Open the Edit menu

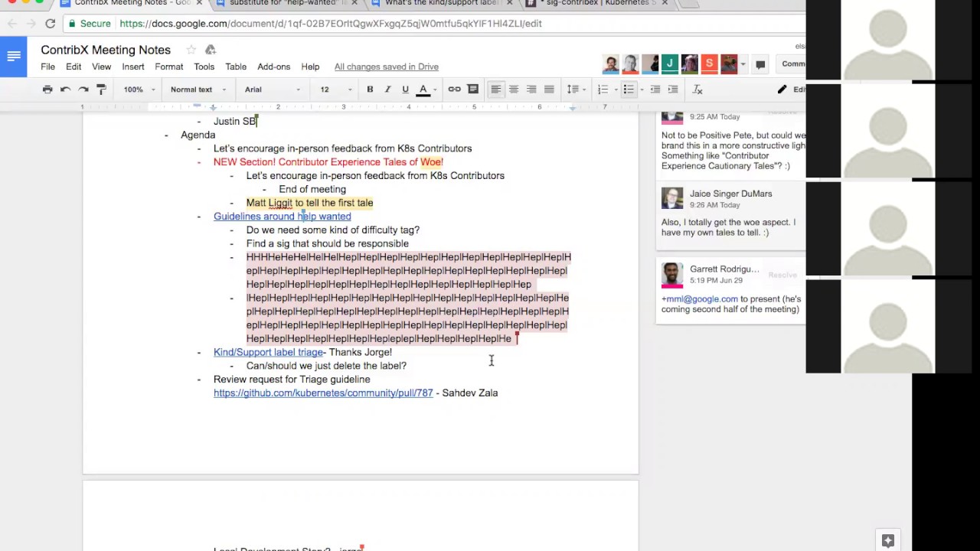pyautogui.click(x=73, y=67)
